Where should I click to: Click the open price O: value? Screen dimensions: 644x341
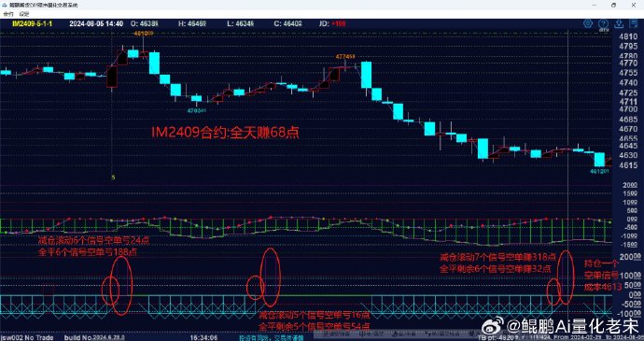tap(145, 24)
